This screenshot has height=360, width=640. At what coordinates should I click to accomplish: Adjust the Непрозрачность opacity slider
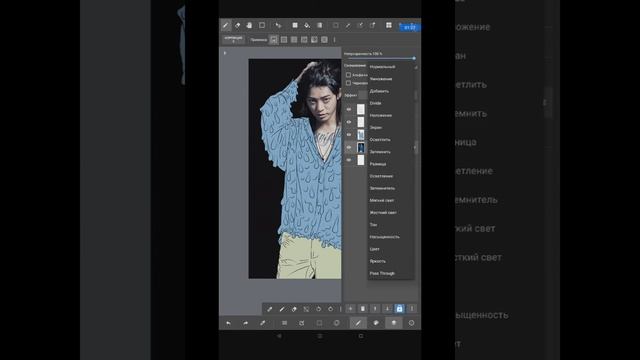click(x=380, y=58)
